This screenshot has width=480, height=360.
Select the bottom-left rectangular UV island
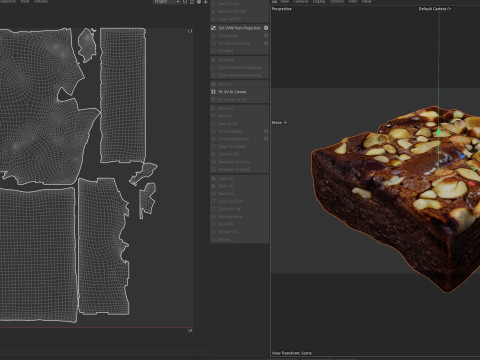pyautogui.click(x=38, y=255)
